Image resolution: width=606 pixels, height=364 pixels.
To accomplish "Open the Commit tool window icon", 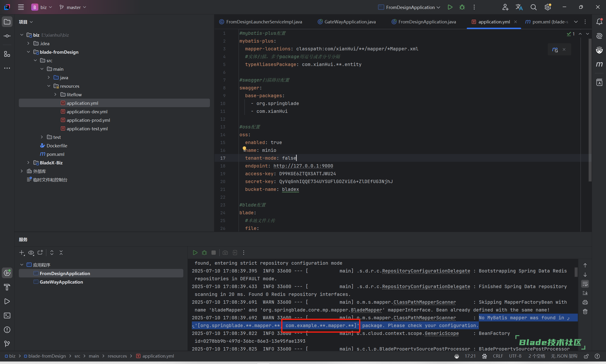I will 7,36.
